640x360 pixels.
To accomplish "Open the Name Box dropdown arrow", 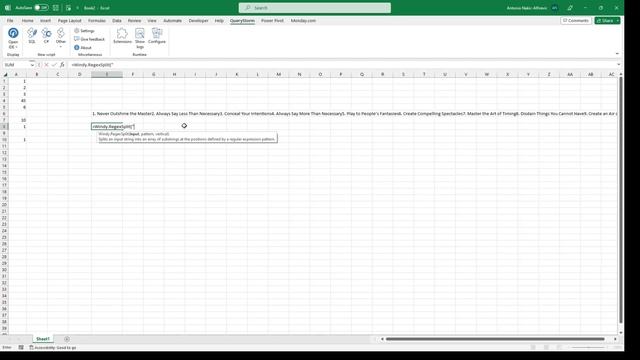I will pos(32,65).
